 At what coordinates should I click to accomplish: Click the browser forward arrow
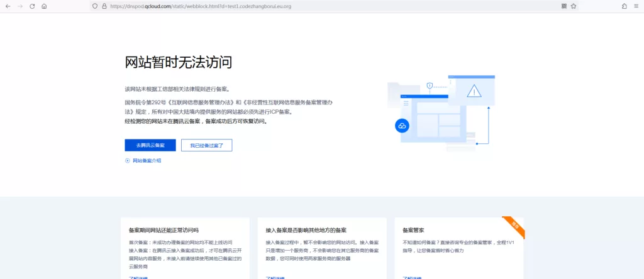pos(19,6)
